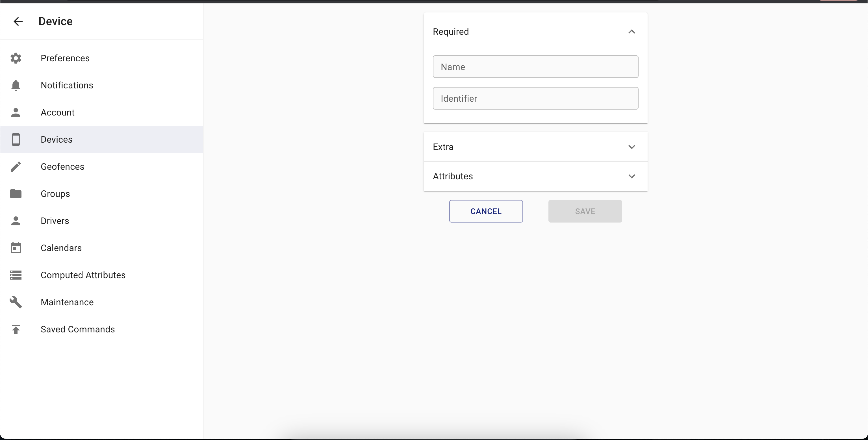
Task: Select the Maintenance wrench icon
Action: pyautogui.click(x=15, y=302)
